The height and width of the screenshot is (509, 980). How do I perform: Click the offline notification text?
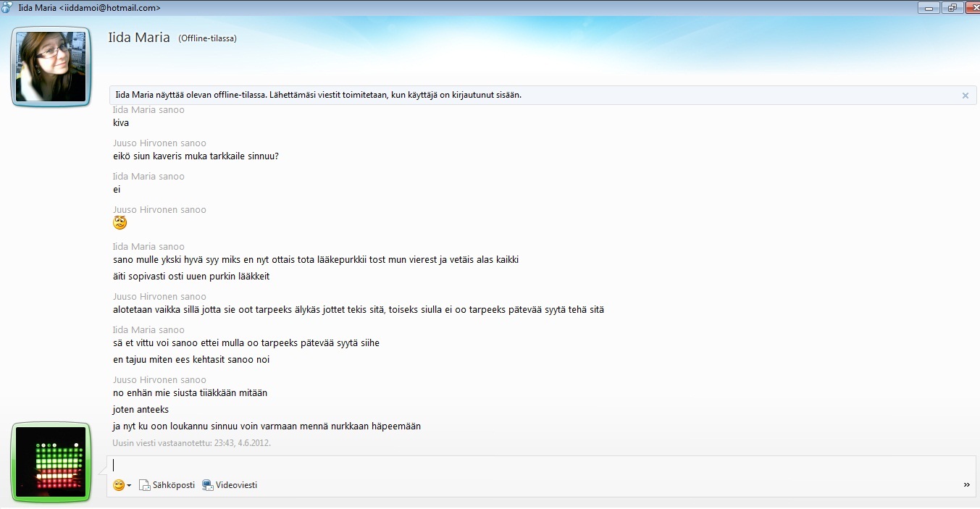click(319, 95)
